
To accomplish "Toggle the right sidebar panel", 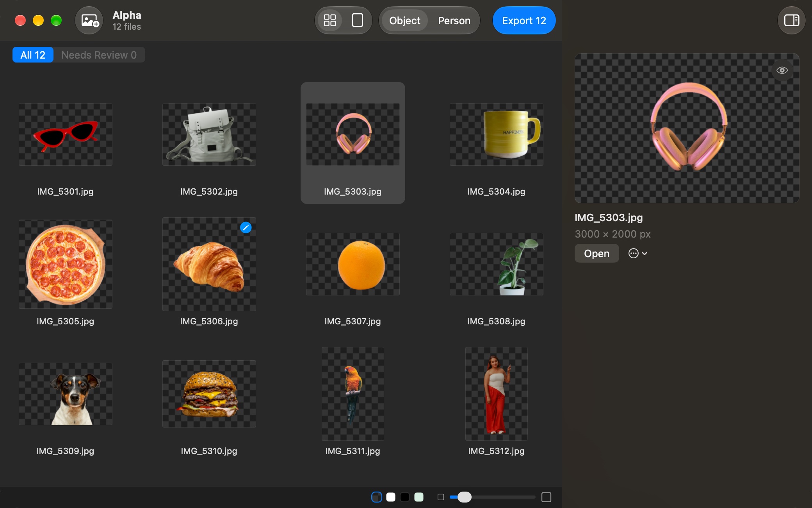I will (792, 20).
